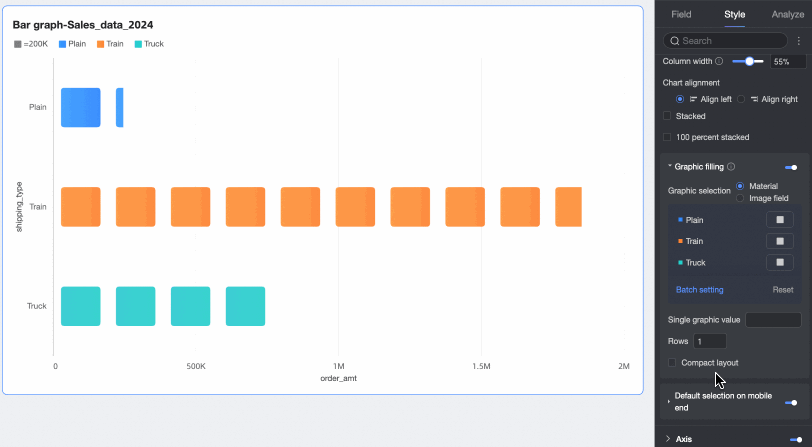Click the Search input field
This screenshot has height=447, width=812.
coord(725,40)
